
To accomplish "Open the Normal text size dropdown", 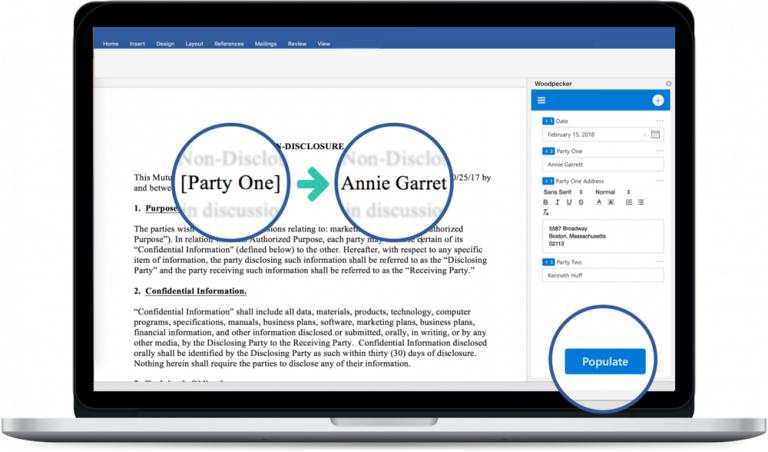I will [x=611, y=191].
